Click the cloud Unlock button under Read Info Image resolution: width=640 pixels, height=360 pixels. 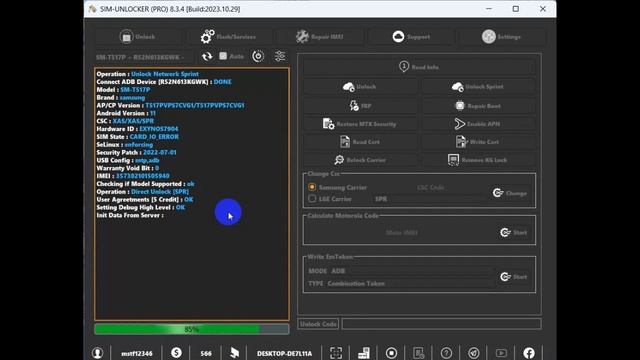(360, 87)
